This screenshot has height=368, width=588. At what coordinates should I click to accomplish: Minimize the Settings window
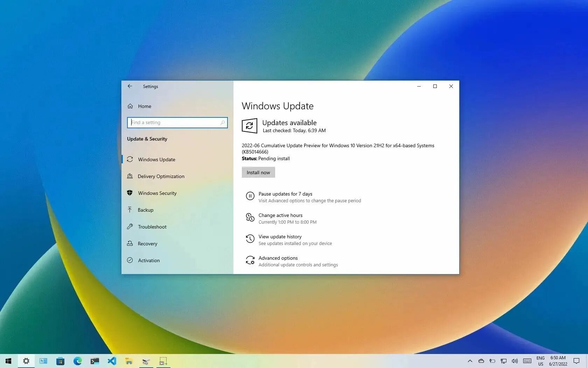pos(419,86)
